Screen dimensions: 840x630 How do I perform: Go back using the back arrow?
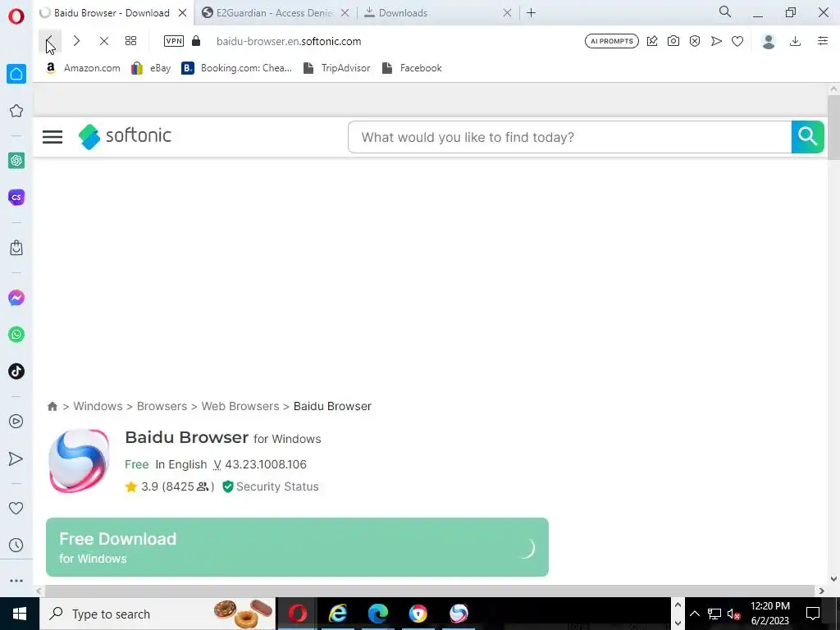[x=50, y=41]
